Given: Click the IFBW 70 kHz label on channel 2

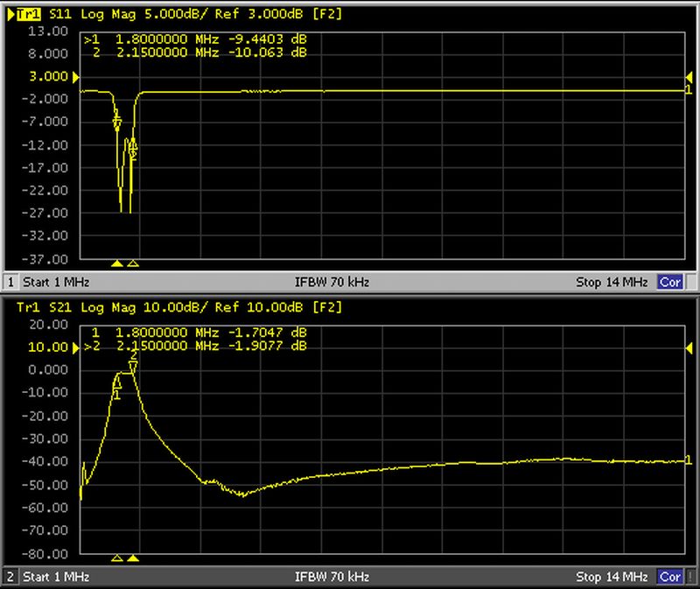Looking at the screenshot, I should 333,578.
